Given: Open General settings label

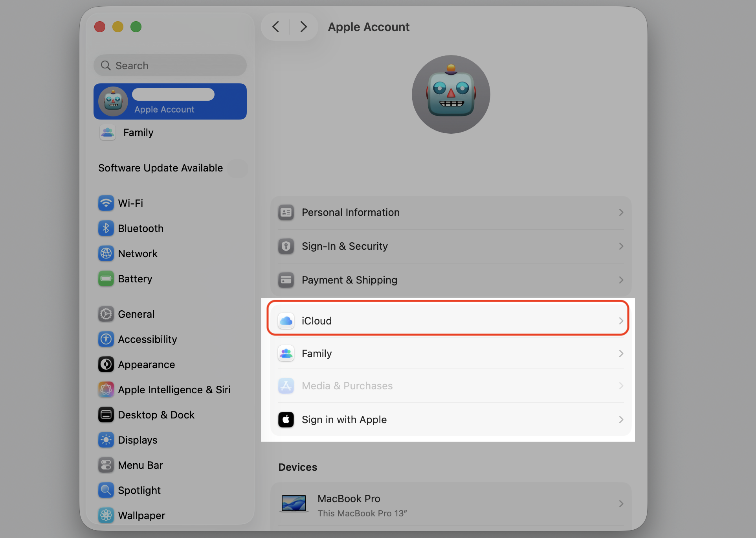Looking at the screenshot, I should coord(136,314).
